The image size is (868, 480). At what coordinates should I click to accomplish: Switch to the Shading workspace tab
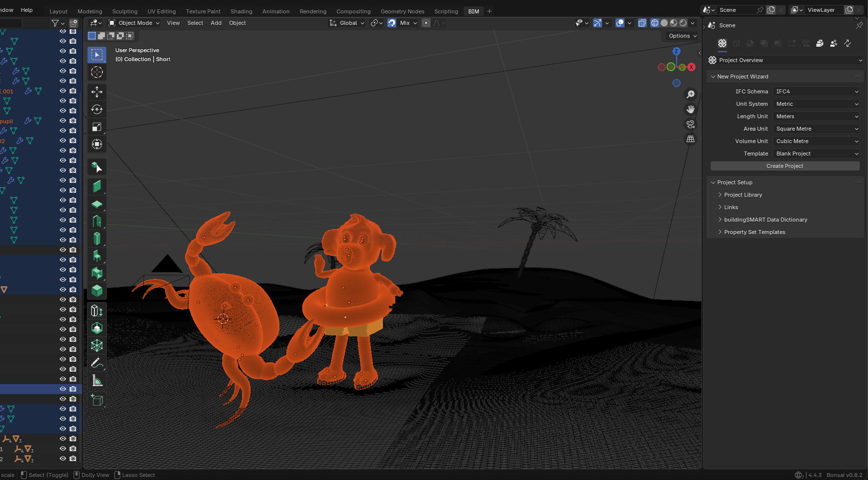(241, 11)
